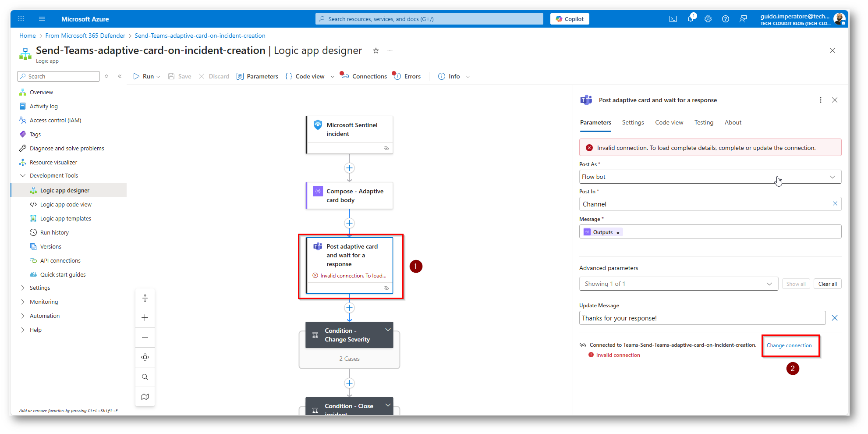Add a step after Compose Adaptive card body

tap(349, 223)
